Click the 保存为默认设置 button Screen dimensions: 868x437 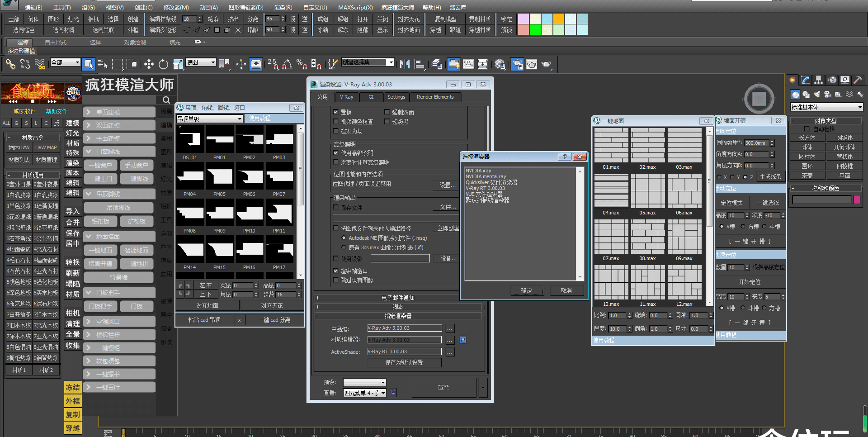[x=404, y=362]
